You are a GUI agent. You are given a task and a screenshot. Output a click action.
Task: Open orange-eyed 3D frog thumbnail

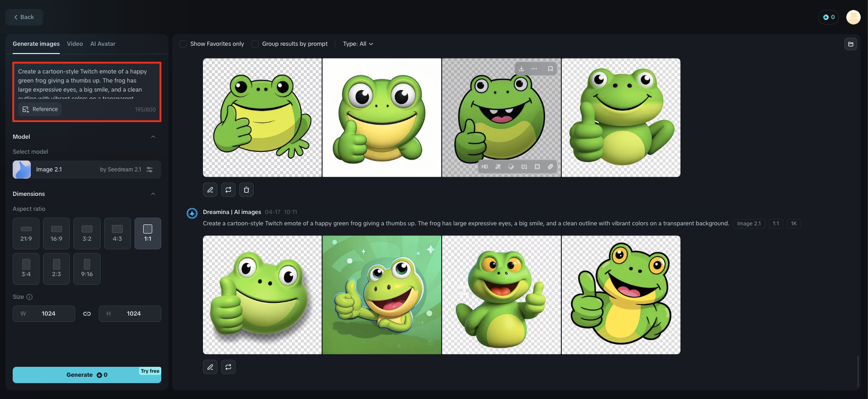pos(502,295)
